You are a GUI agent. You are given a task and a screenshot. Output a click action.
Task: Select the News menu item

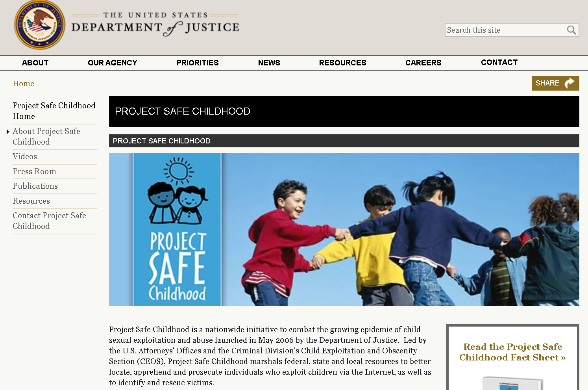[x=269, y=63]
